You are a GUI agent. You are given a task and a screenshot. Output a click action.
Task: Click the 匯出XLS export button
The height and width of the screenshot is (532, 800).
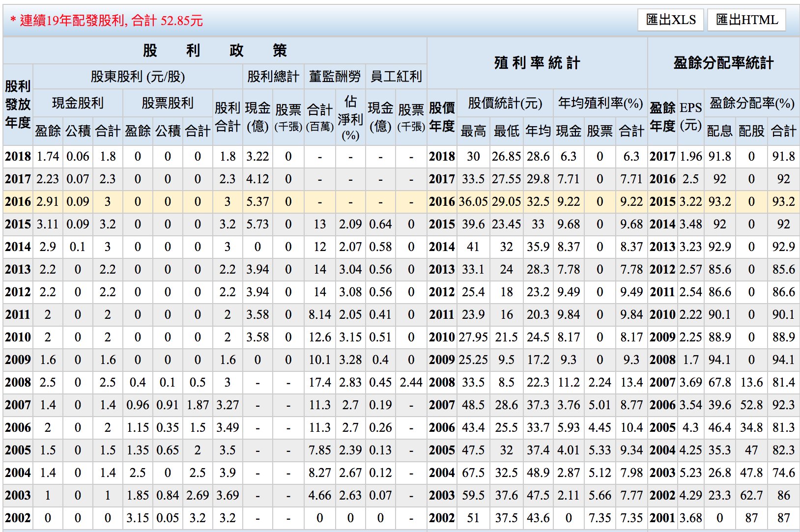point(670,20)
